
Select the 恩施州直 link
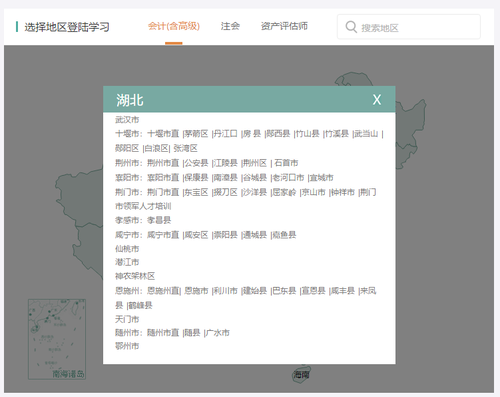point(163,291)
